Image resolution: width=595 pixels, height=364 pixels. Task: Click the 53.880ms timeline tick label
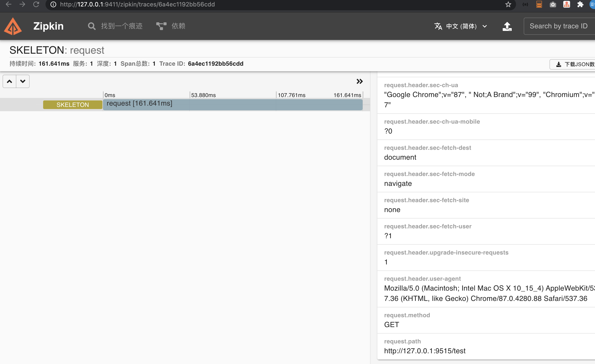[203, 95]
